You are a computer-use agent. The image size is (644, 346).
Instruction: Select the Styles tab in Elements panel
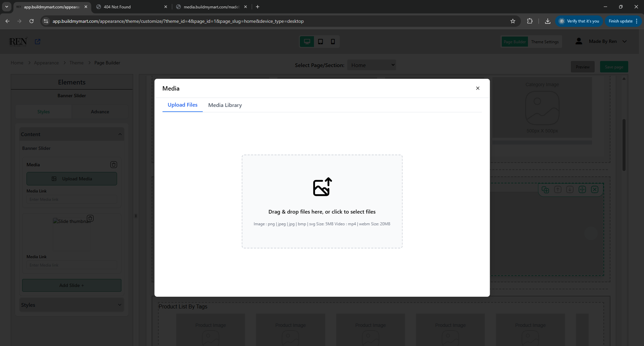[44, 112]
